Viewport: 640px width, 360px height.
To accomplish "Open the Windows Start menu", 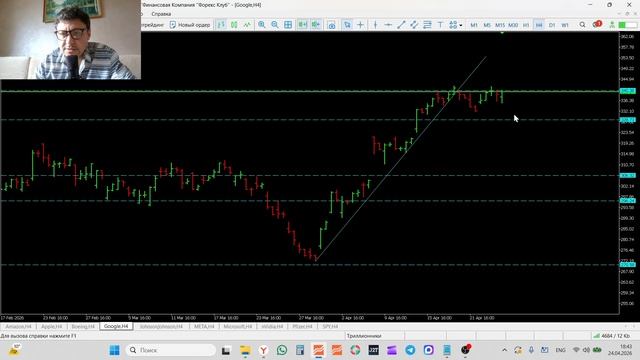I will click(x=115, y=350).
